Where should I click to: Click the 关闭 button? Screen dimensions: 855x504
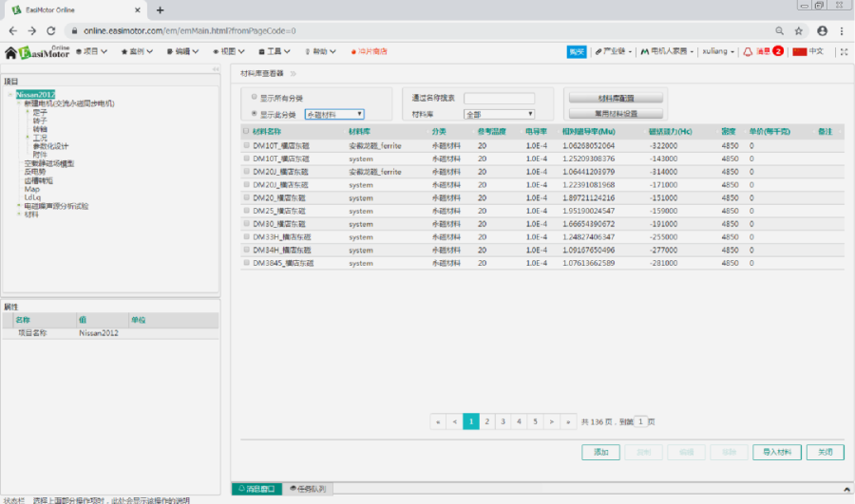[x=825, y=452]
